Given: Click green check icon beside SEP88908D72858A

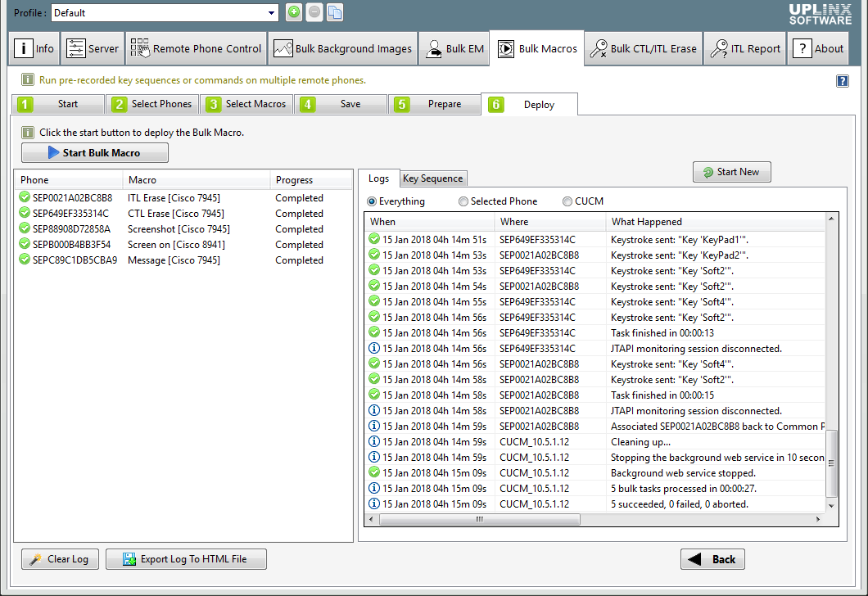Looking at the screenshot, I should tap(24, 228).
